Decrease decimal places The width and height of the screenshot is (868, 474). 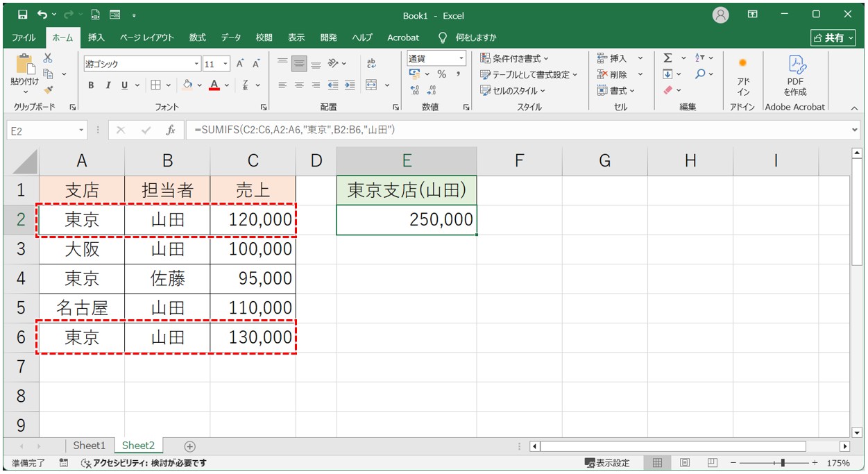[432, 90]
